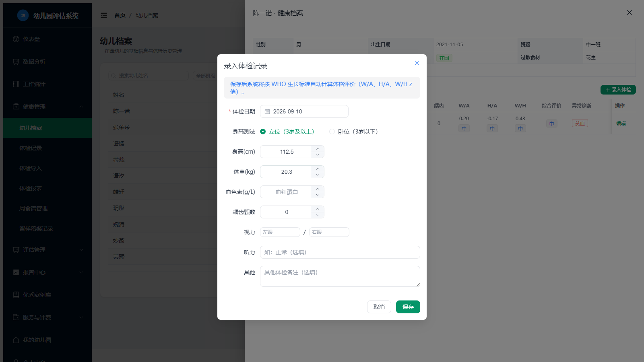Toggle the sidebar hamburger menu icon
The width and height of the screenshot is (644, 362).
click(x=104, y=15)
